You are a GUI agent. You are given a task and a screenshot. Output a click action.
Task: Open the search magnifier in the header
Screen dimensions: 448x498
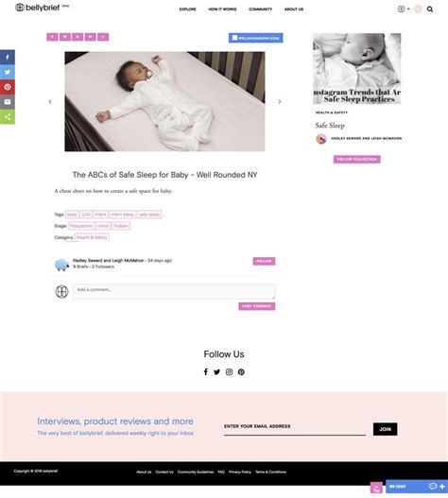tap(430, 9)
